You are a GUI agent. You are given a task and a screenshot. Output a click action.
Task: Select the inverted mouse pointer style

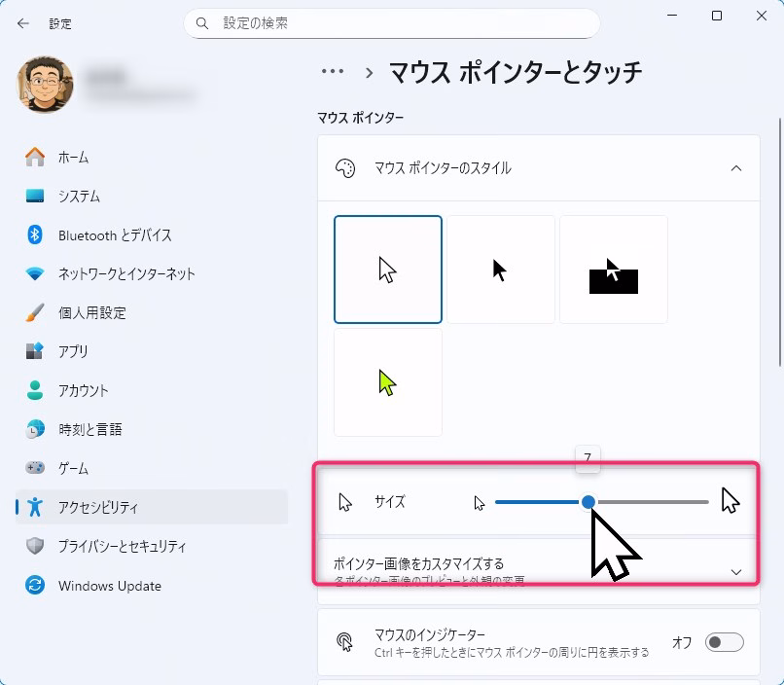pyautogui.click(x=613, y=270)
